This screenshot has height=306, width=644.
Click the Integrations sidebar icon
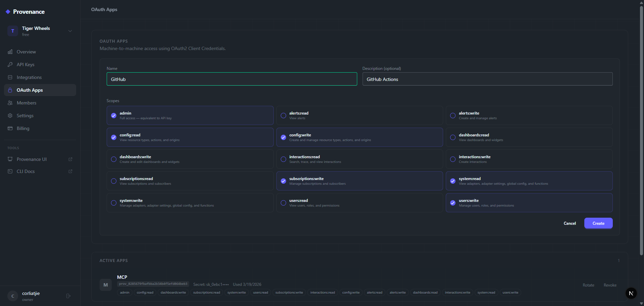pyautogui.click(x=10, y=77)
